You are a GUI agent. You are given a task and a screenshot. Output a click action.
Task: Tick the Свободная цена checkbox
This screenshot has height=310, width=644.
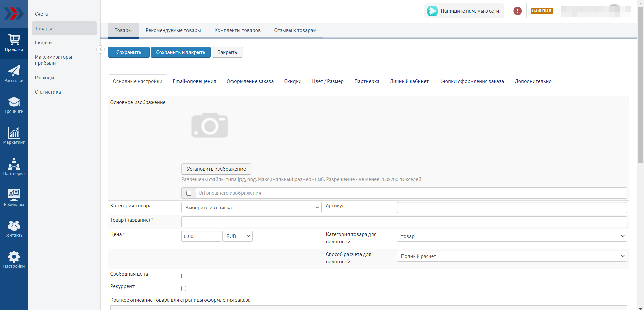[x=184, y=276]
